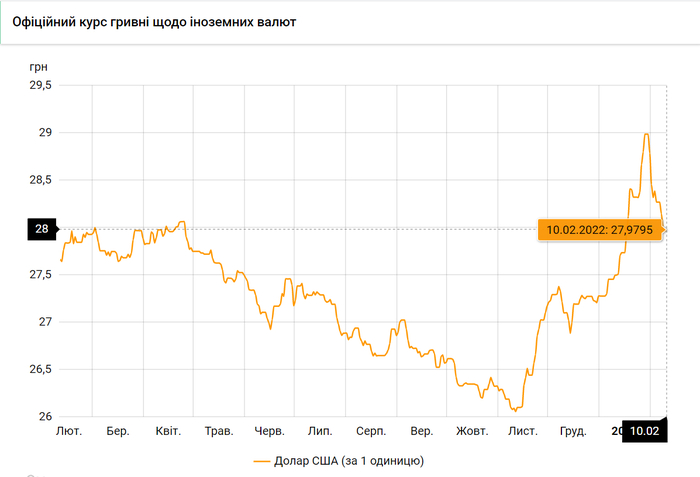Click the грн unit label
Image resolution: width=700 pixels, height=477 pixels.
pyautogui.click(x=37, y=66)
